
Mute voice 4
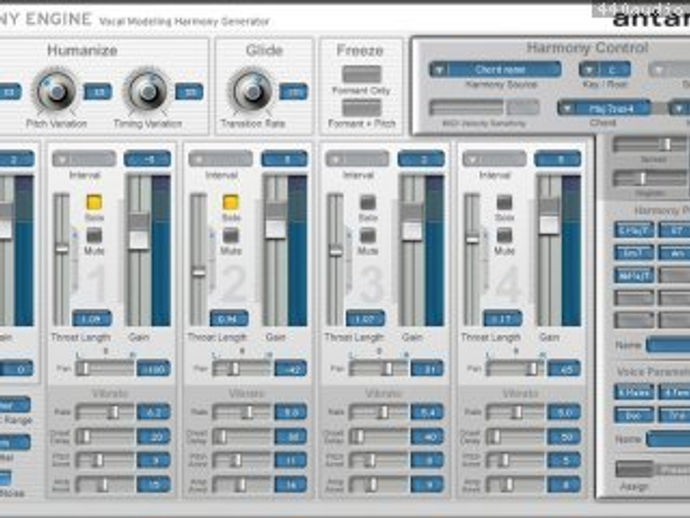tap(504, 235)
